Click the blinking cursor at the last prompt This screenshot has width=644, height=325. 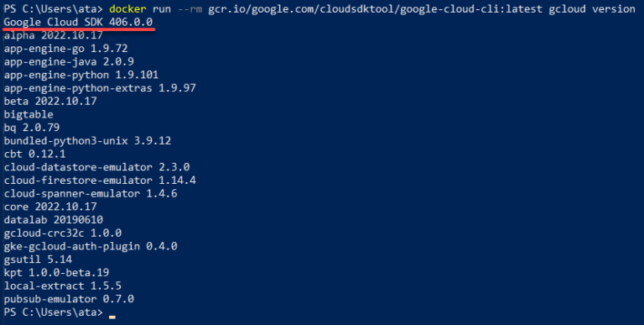tap(112, 317)
